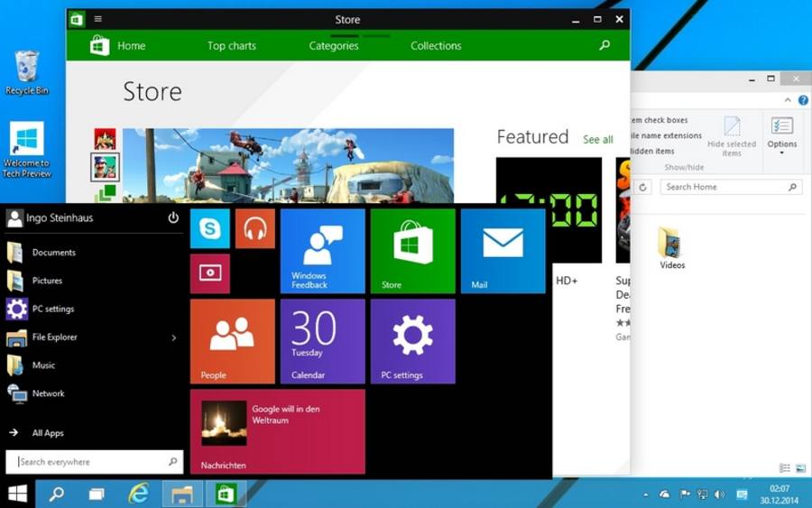812x508 pixels.
Task: Open Categories in Store navigation
Action: coord(334,46)
